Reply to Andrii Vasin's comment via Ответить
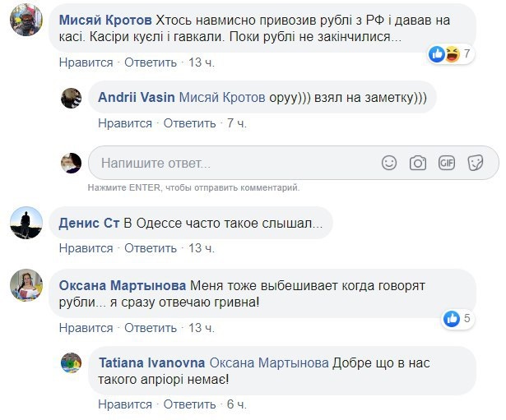The width and height of the screenshot is (506, 420). (189, 123)
